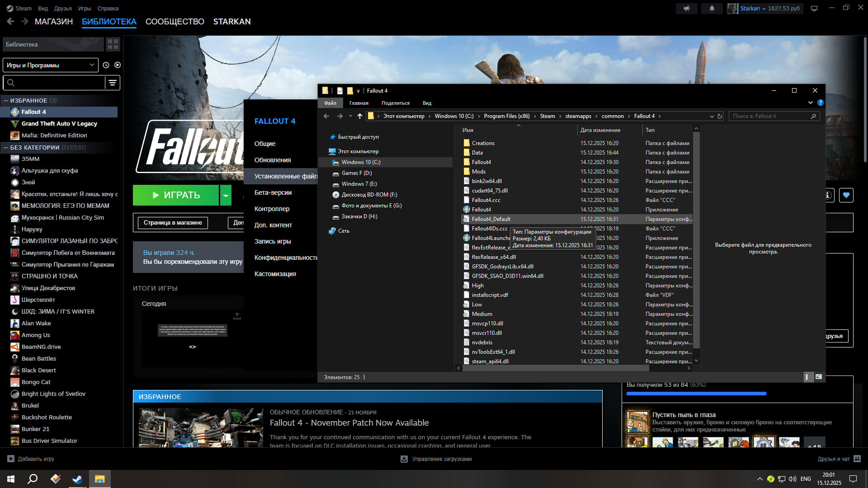Open Поделиться ribbon tab in Explorer
868x488 pixels.
click(396, 103)
